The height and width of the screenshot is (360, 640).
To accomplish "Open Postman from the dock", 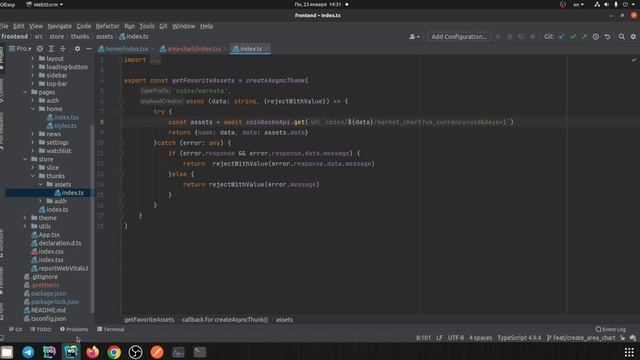I will 157,352.
